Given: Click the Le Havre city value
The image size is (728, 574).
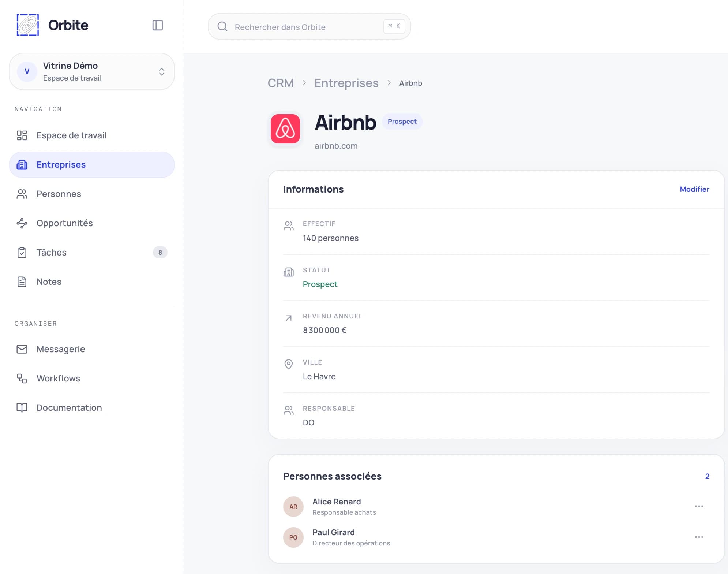Looking at the screenshot, I should click(x=319, y=376).
